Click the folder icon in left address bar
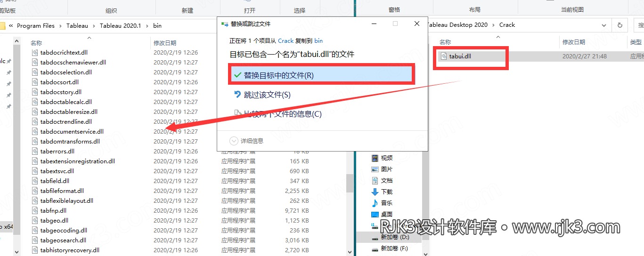 point(2,26)
